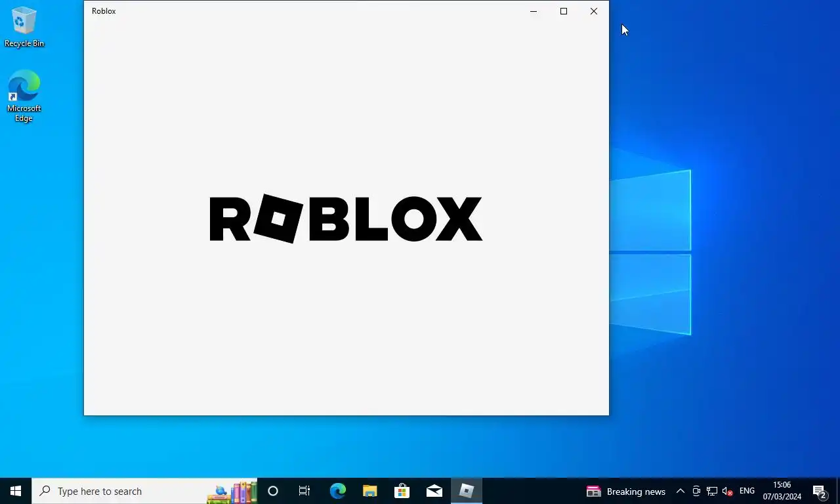Viewport: 840px width, 504px height.
Task: Open the Windows Start menu
Action: (x=16, y=491)
